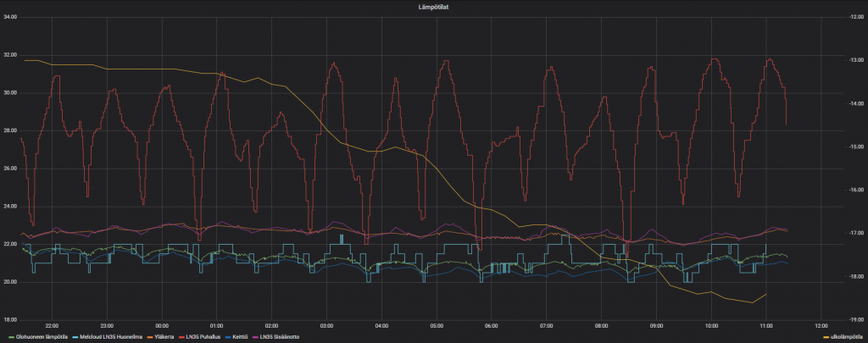
Task: Select the ulkolämpötila legend label
Action: [x=847, y=337]
